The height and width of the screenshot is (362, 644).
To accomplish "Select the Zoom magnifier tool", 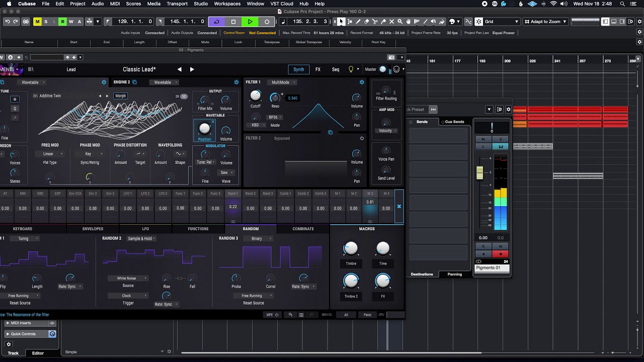I will pyautogui.click(x=399, y=22).
